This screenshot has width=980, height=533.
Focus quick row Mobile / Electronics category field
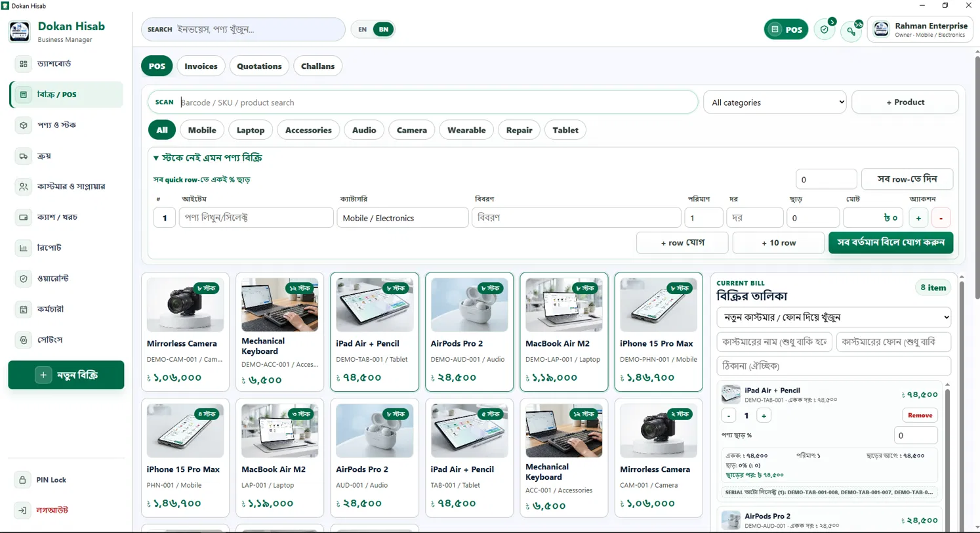(x=403, y=217)
